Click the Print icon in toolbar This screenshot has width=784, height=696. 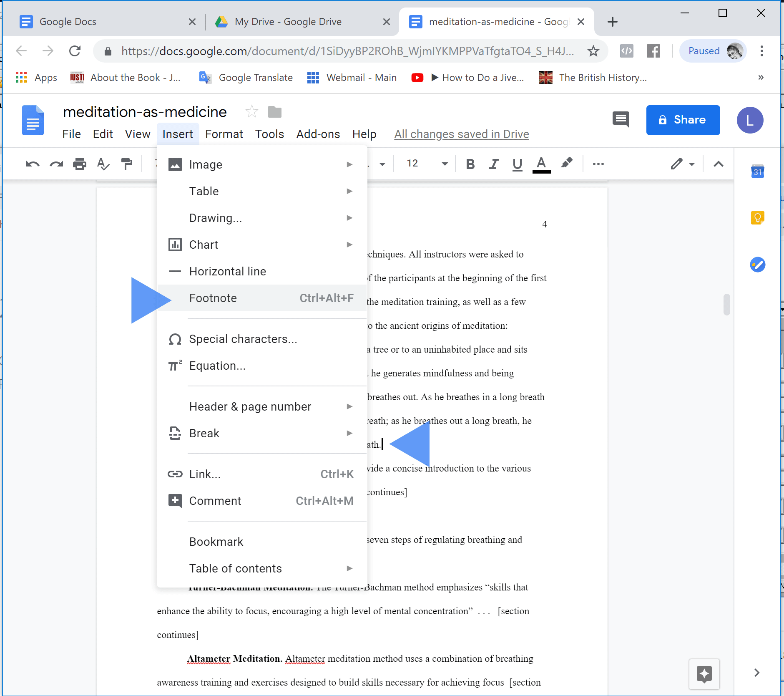point(80,164)
